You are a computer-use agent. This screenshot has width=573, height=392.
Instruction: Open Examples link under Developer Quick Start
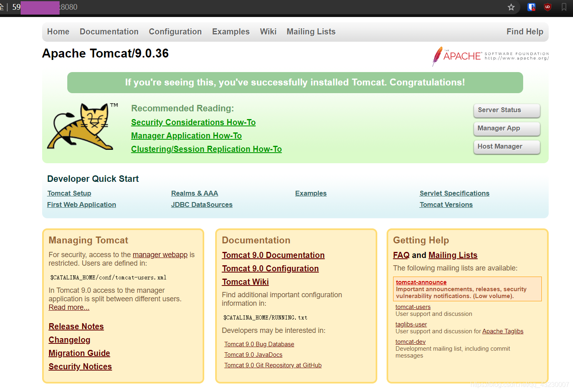coord(311,194)
